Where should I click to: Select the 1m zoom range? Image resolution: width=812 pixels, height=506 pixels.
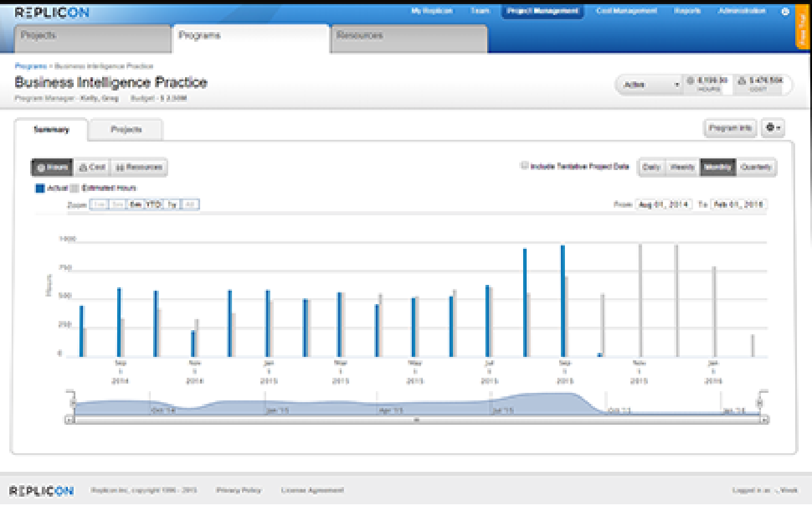pyautogui.click(x=100, y=204)
